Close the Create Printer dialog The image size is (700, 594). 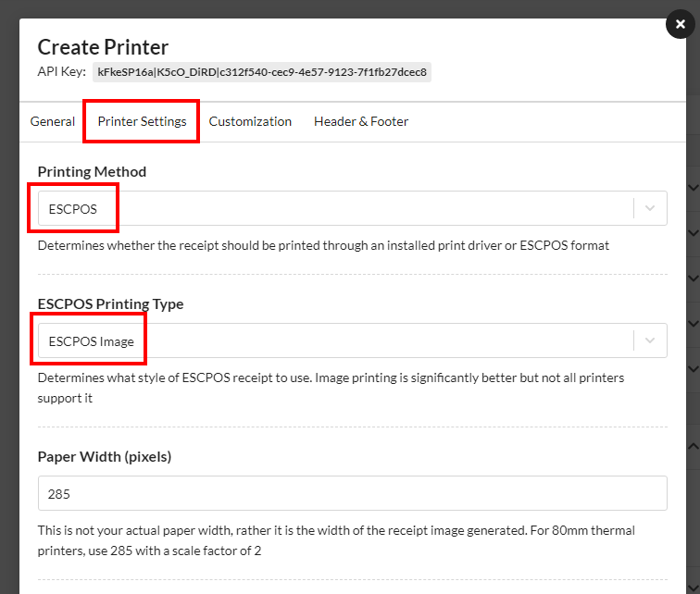pyautogui.click(x=680, y=24)
